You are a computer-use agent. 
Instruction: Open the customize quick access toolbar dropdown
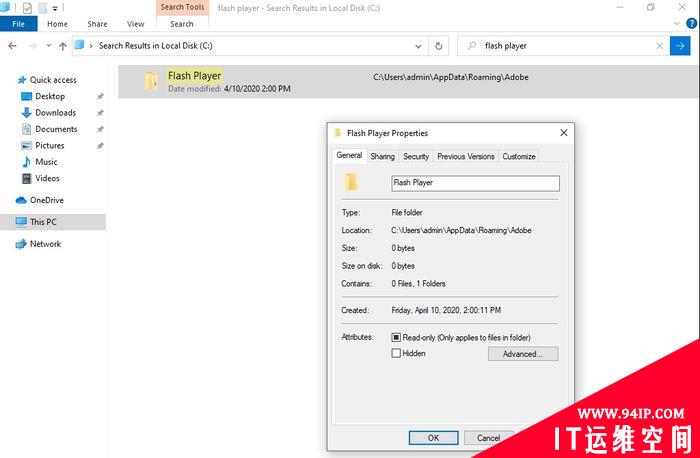coord(55,8)
